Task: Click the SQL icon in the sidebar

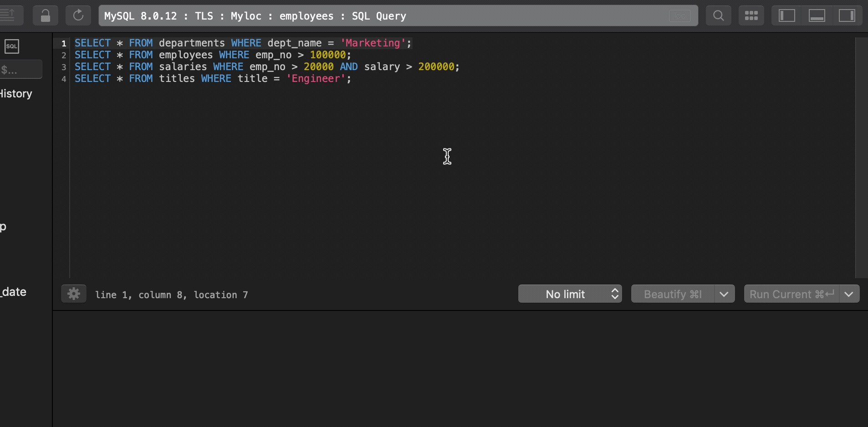Action: 12,46
